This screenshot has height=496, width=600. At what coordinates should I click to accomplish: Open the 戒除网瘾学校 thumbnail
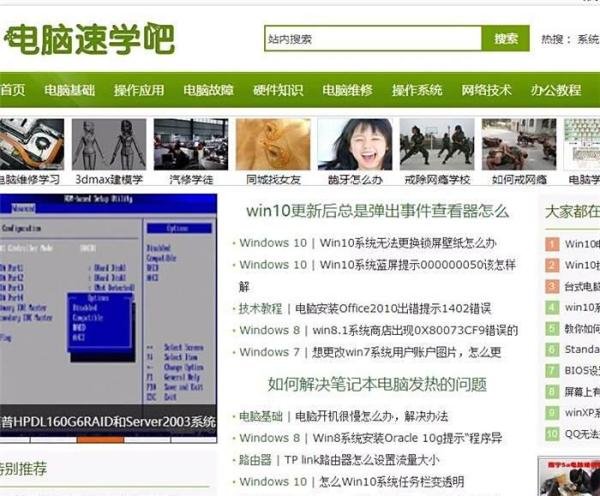(437, 144)
